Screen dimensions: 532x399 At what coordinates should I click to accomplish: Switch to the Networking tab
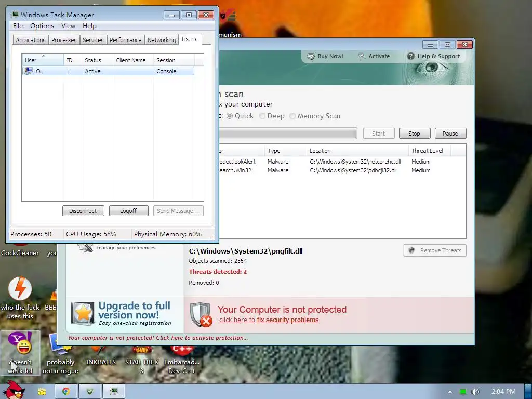[162, 40]
